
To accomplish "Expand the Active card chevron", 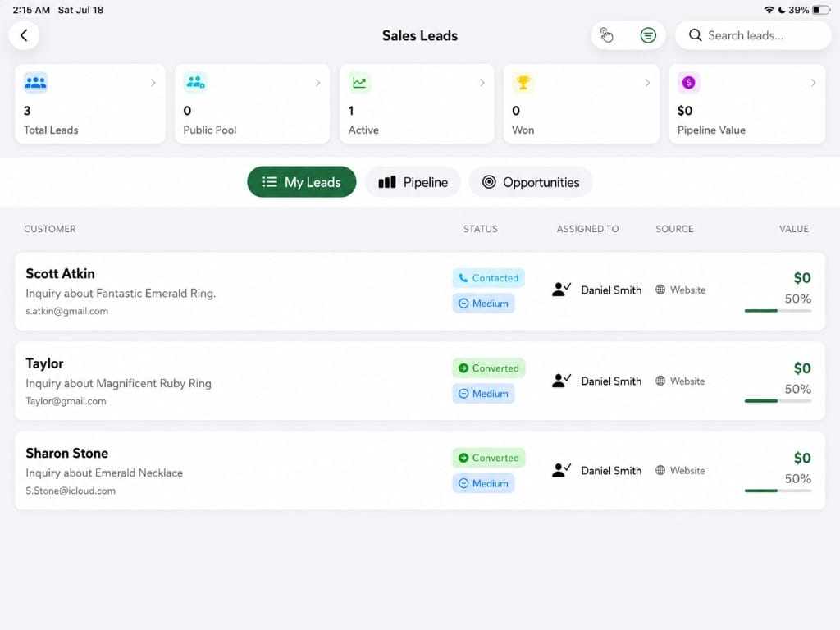I will pos(482,83).
